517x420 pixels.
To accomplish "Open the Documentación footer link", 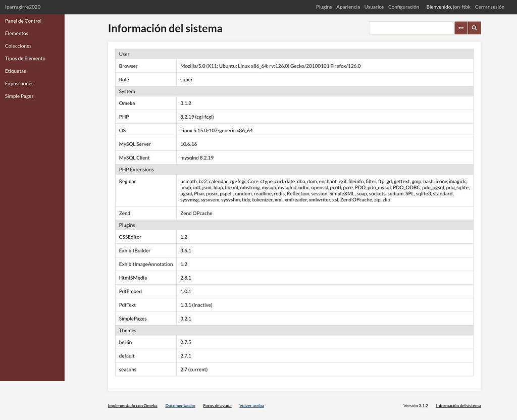I will pos(180,405).
